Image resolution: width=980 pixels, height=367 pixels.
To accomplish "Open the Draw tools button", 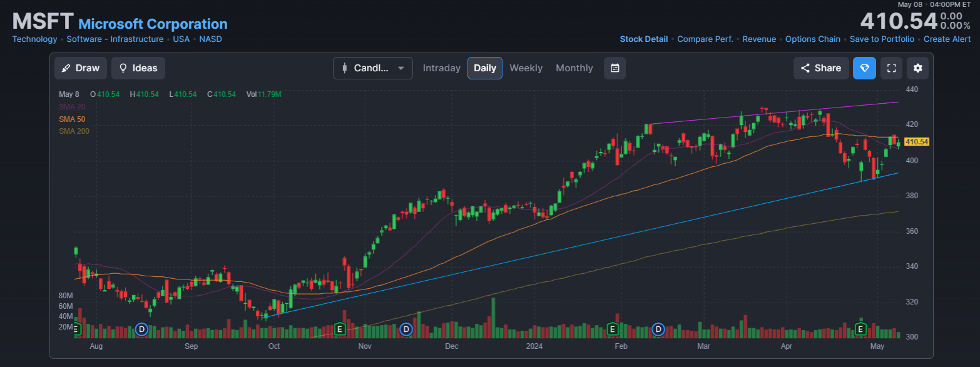I will pos(81,68).
